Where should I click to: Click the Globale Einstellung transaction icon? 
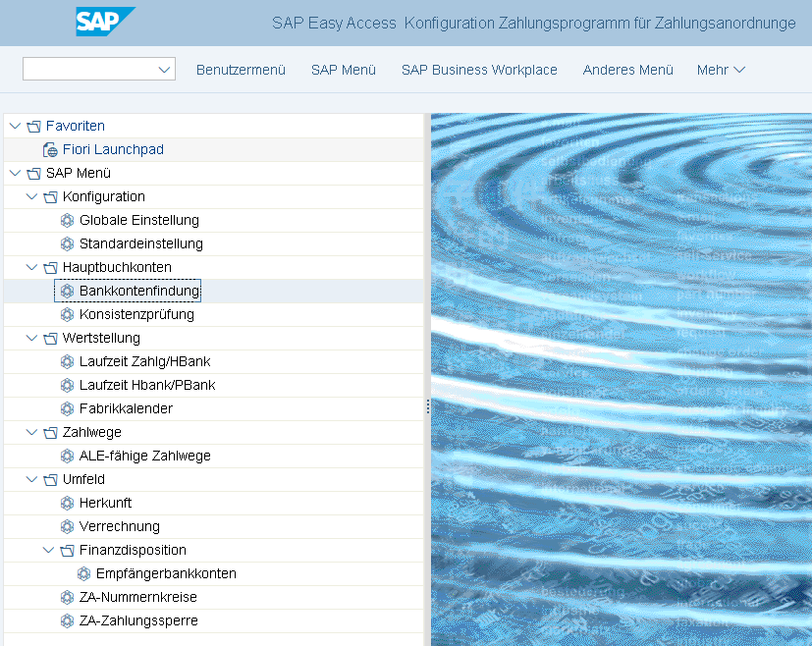(67, 221)
